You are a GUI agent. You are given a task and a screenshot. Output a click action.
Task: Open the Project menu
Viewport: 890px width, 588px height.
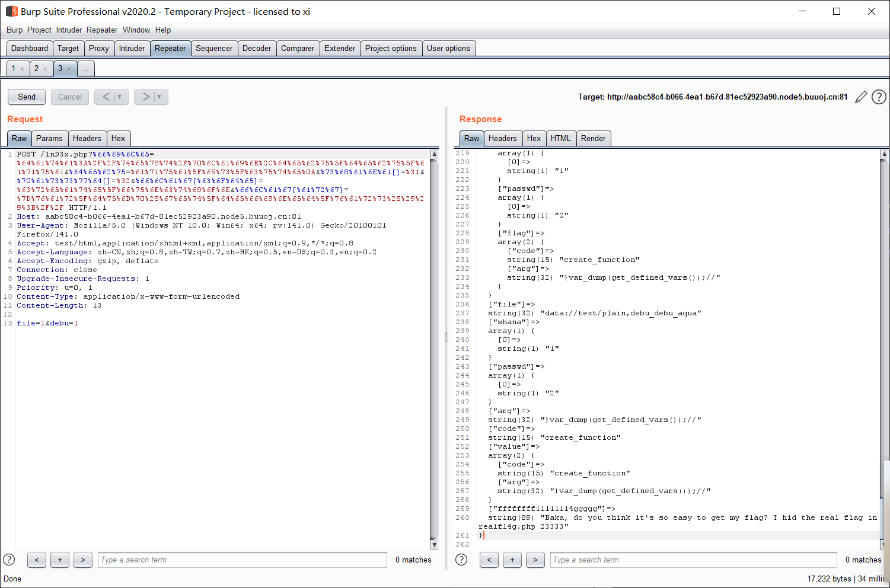pos(39,30)
